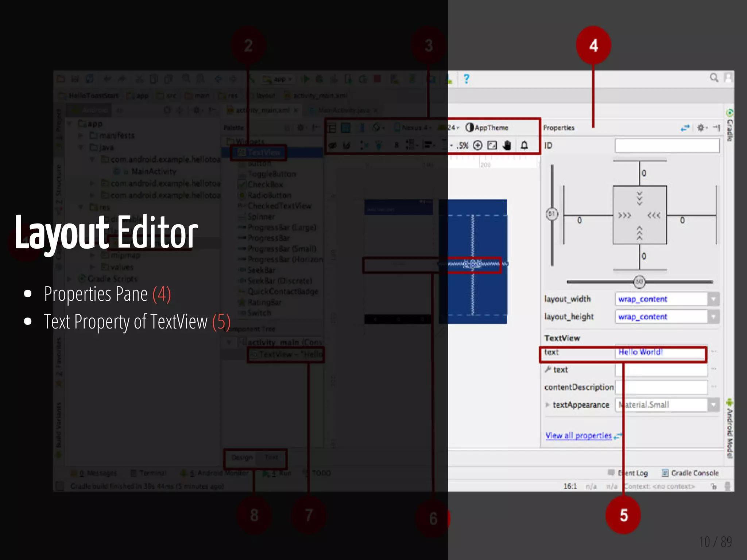
Task: Open the Terminal tool window
Action: pyautogui.click(x=149, y=473)
